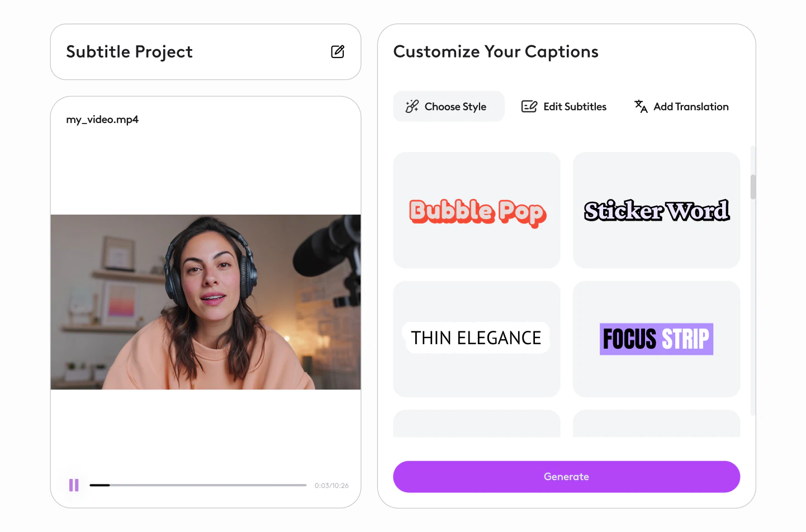
Task: Choose the Sticker Word caption style
Action: click(656, 210)
